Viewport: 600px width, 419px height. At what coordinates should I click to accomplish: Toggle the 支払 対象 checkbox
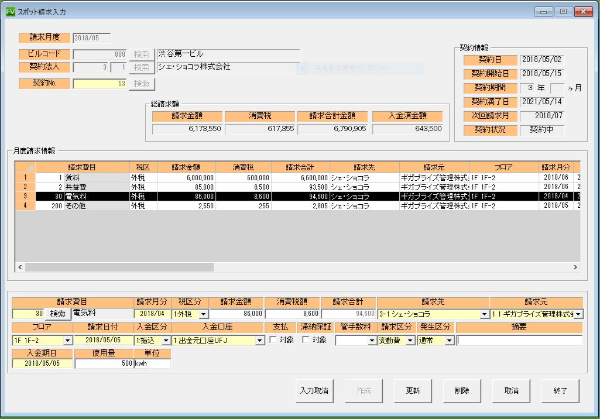click(273, 340)
